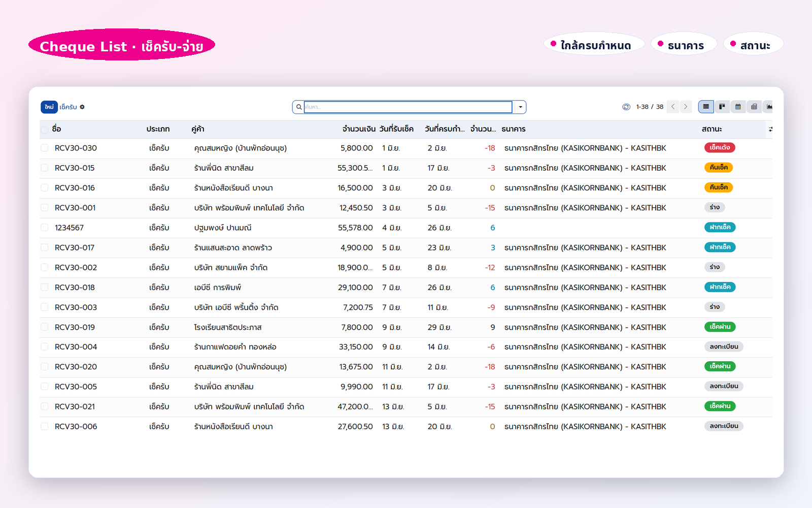This screenshot has width=812, height=508.
Task: Click the Cheque List title badge
Action: 122,45
